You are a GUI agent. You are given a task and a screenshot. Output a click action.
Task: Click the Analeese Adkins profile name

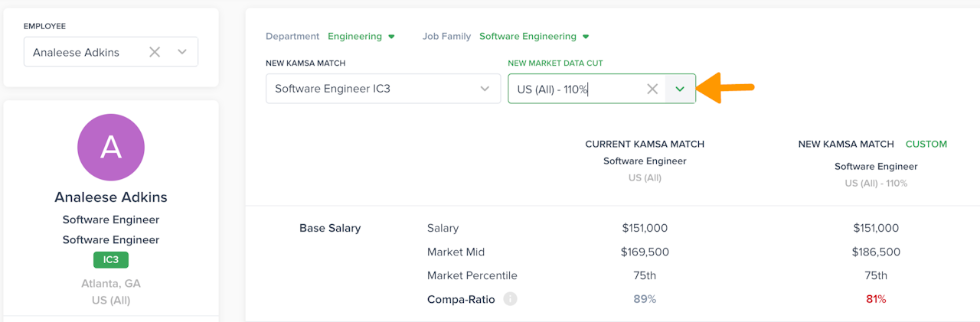[x=111, y=197]
